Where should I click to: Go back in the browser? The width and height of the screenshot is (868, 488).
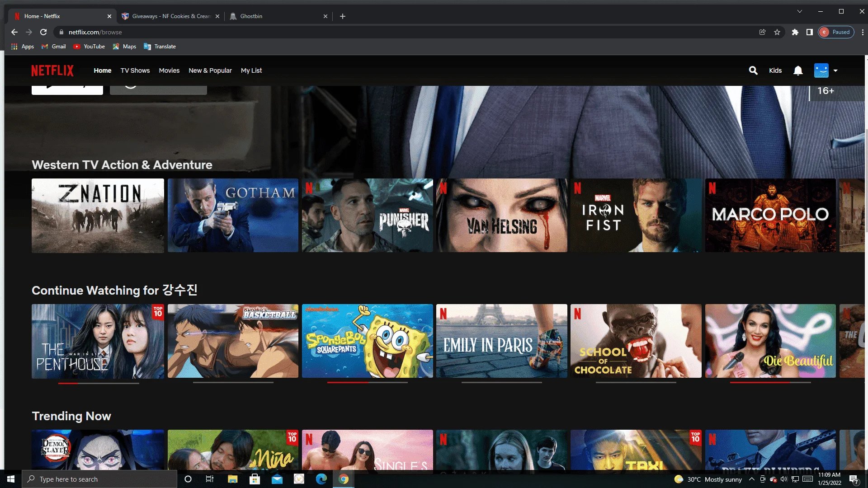[14, 32]
